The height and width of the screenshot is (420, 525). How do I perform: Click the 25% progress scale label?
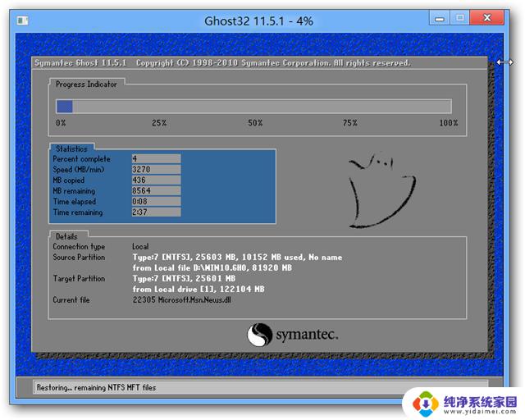159,123
